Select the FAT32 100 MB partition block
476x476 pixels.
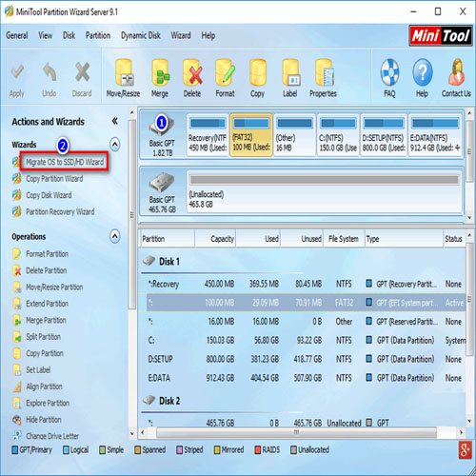[251, 135]
